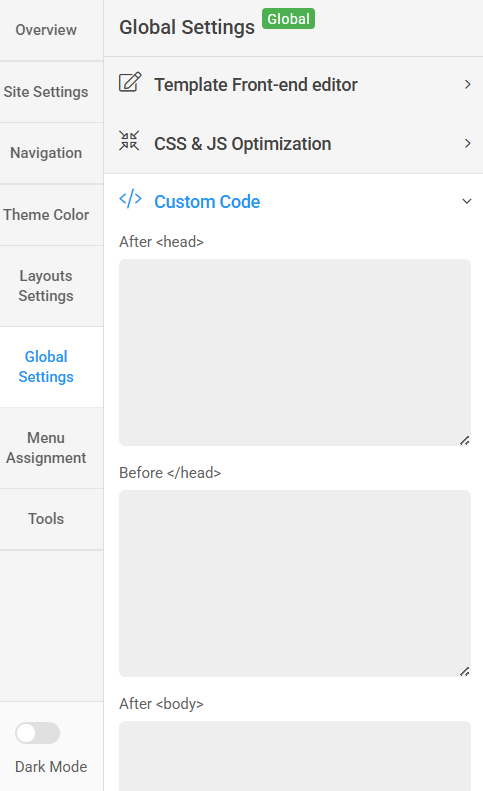Click the CSS & JS Optimization compress icon
The width and height of the screenshot is (483, 791).
coord(129,141)
